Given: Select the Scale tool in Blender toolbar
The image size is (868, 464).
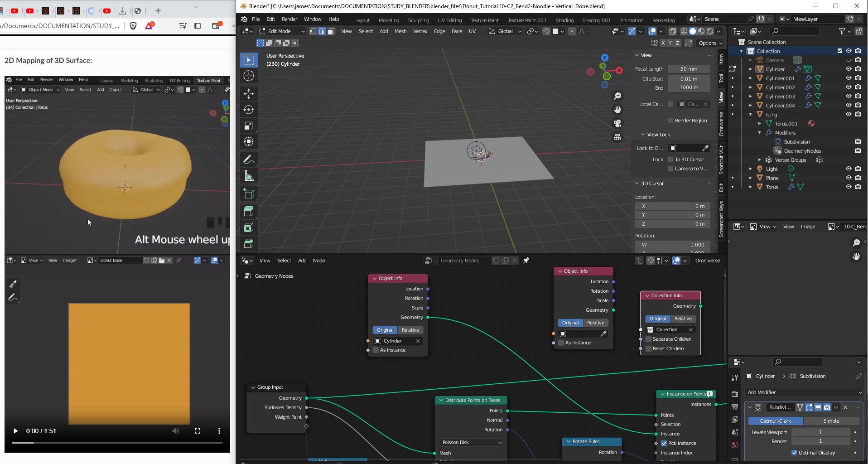Looking at the screenshot, I should 249,126.
